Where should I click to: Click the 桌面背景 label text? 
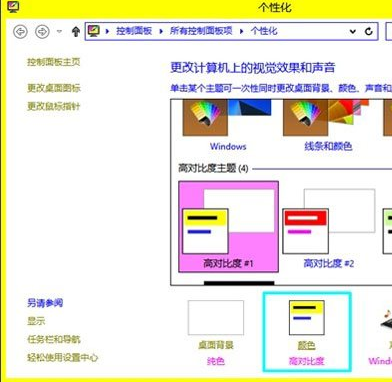216,345
